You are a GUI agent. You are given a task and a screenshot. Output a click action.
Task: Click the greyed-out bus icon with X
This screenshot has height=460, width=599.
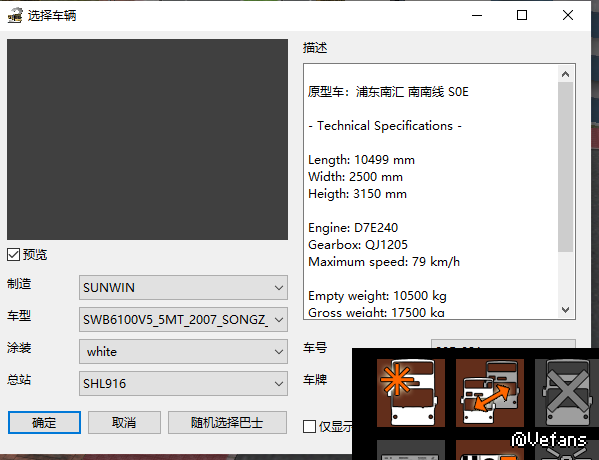[567, 392]
